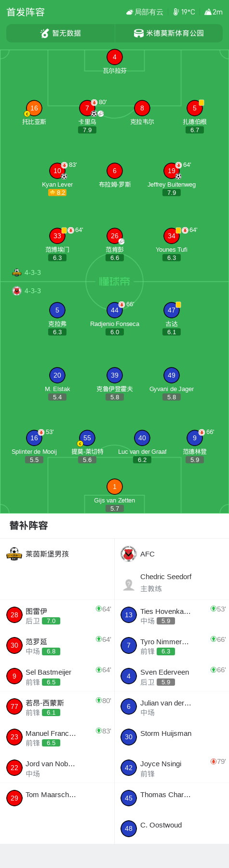Select Luc van der Graaf number 40
This screenshot has width=229, height=868.
point(142,438)
